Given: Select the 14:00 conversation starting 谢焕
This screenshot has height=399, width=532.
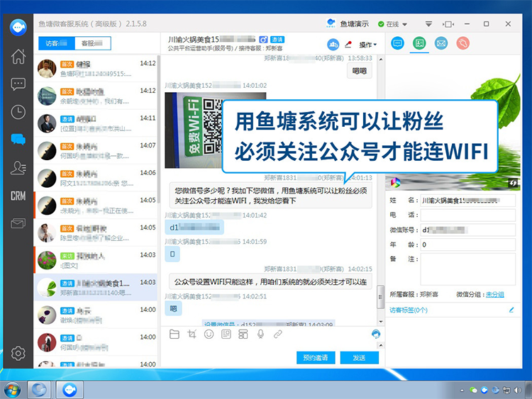Looking at the screenshot, I should (96, 315).
